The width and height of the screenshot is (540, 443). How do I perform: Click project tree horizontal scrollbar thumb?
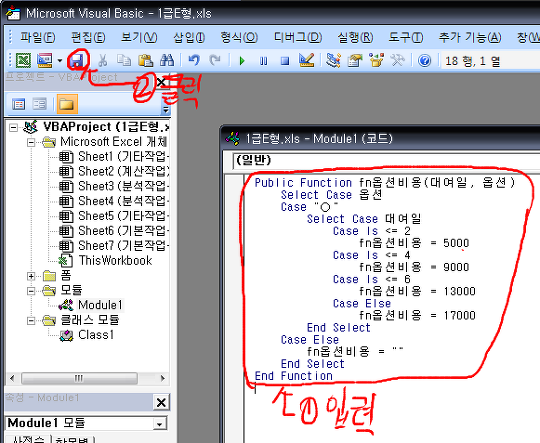[79, 378]
